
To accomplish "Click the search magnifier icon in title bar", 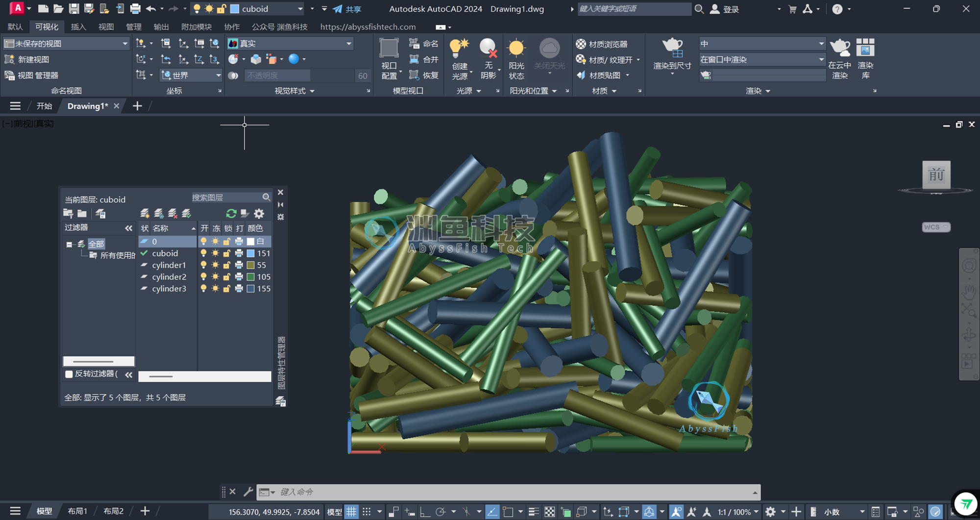I will (x=699, y=9).
